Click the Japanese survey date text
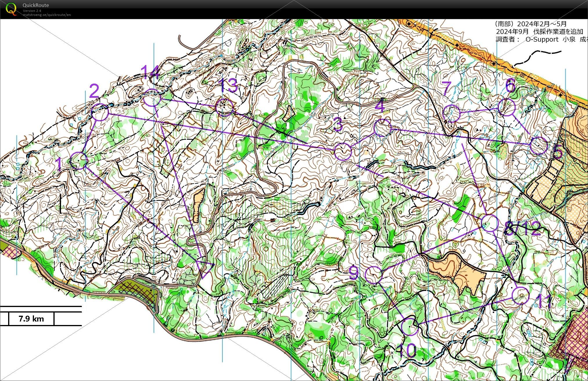This screenshot has width=588, height=381. coord(531,24)
